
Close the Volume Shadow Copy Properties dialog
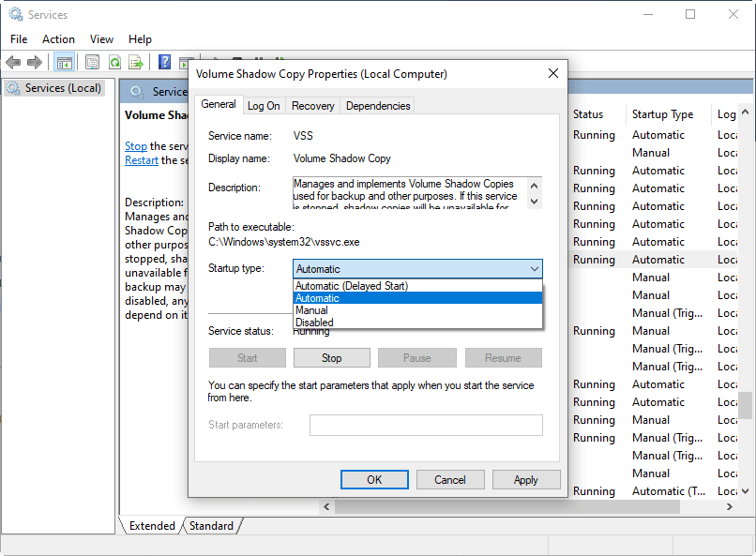point(553,73)
